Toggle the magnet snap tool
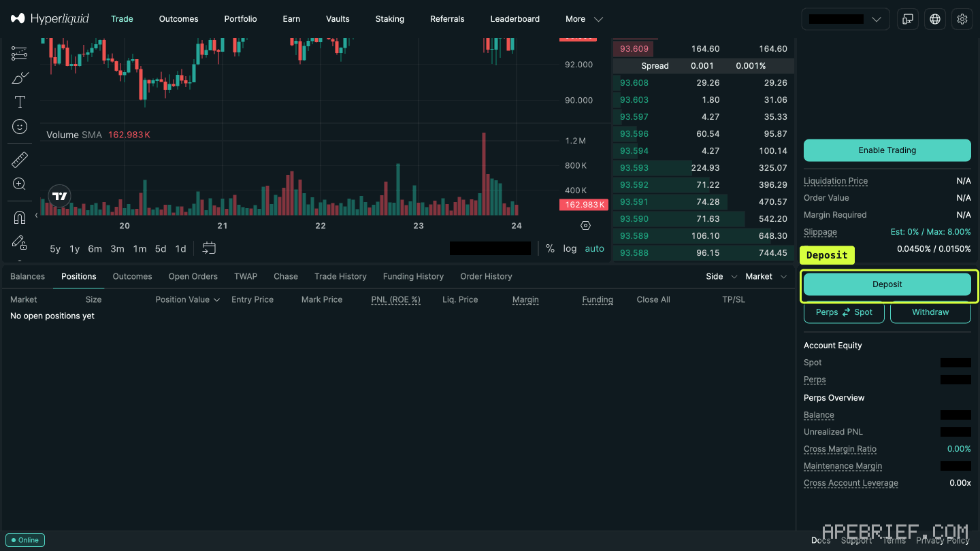Screen dimensions: 980x551 click(x=20, y=218)
